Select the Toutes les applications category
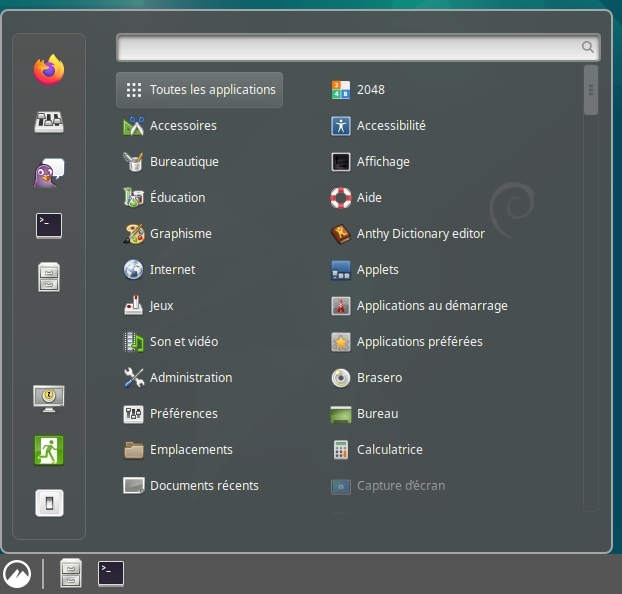 (199, 90)
